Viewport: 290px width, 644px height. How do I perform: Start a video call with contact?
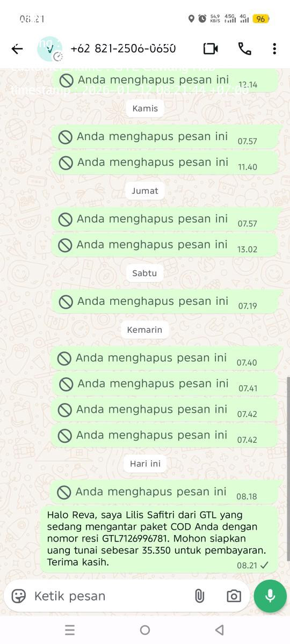211,49
